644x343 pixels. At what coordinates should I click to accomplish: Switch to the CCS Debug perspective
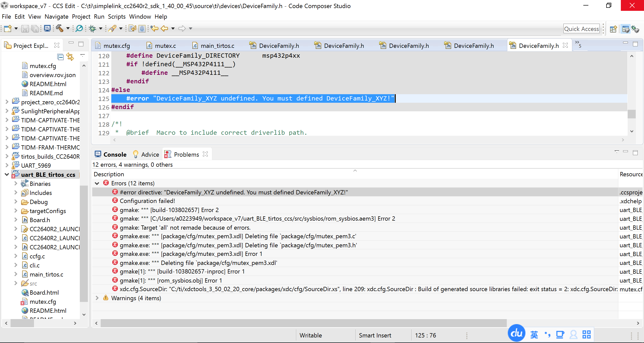pos(635,29)
